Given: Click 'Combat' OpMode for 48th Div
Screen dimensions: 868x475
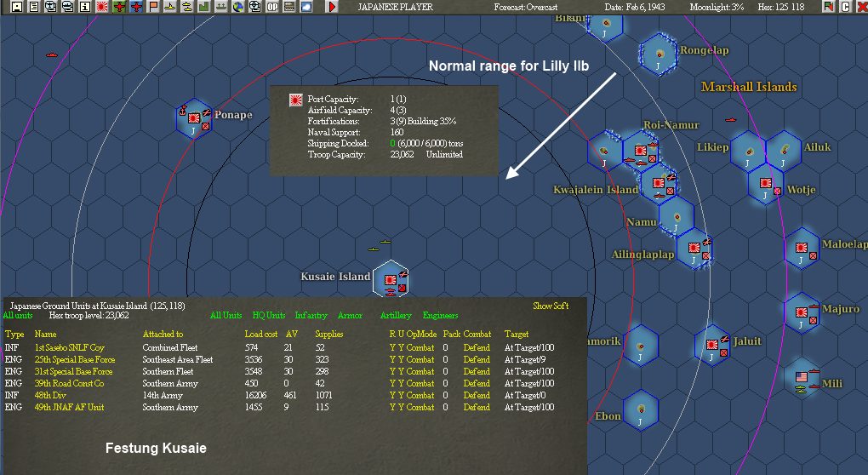Looking at the screenshot, I should tap(420, 395).
